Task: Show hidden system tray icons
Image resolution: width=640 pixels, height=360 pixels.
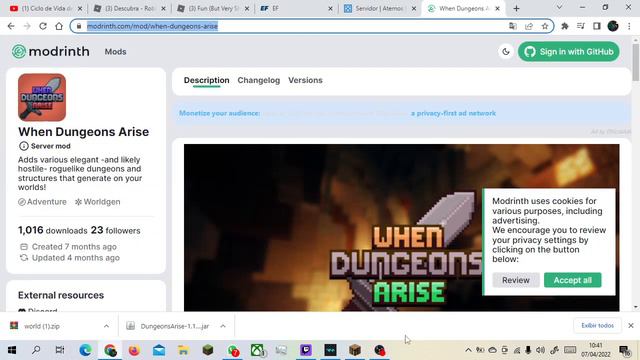Action: (x=468, y=350)
